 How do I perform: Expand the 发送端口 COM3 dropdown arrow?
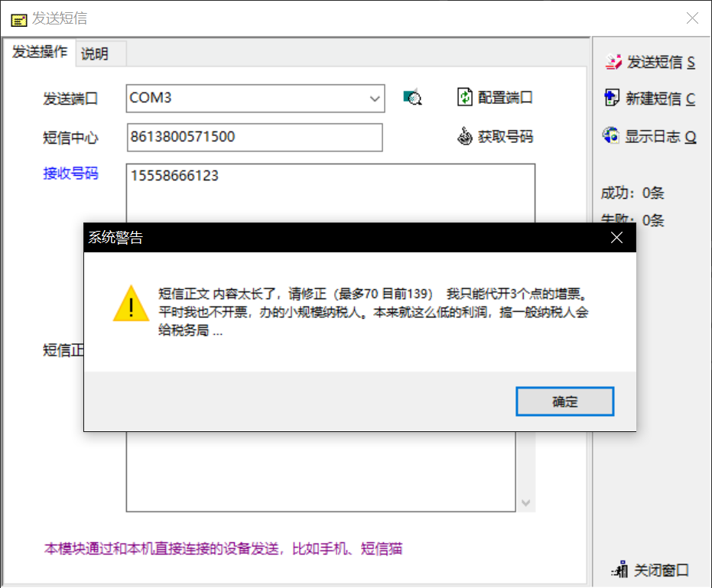coord(375,98)
